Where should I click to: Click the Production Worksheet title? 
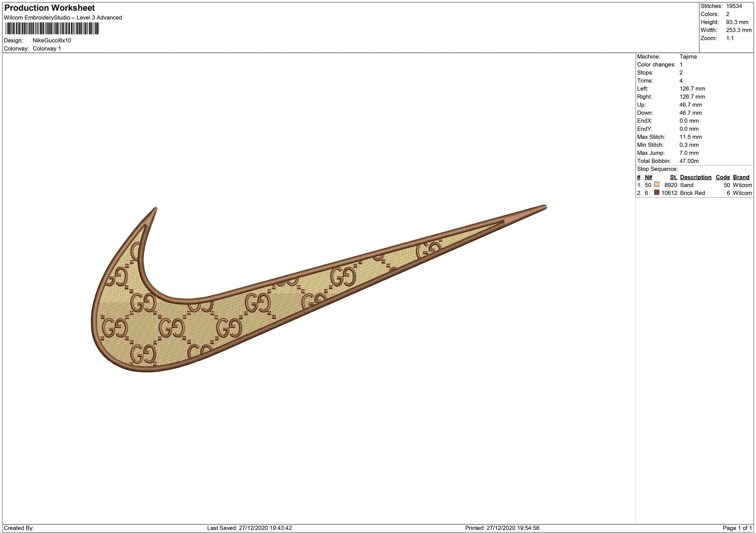click(x=50, y=8)
